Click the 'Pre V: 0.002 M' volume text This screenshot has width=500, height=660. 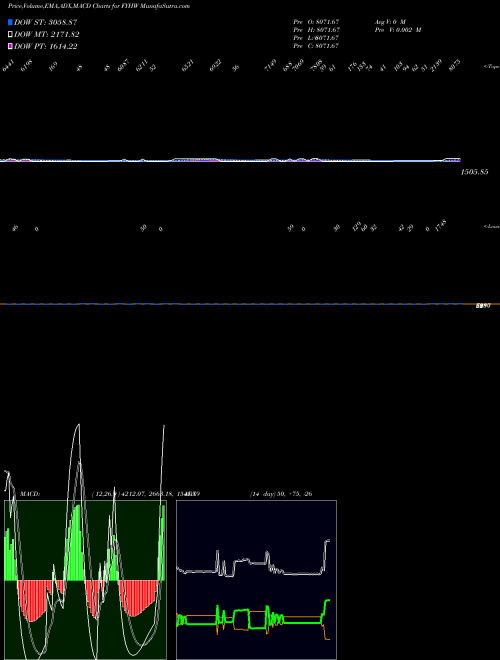click(x=398, y=30)
